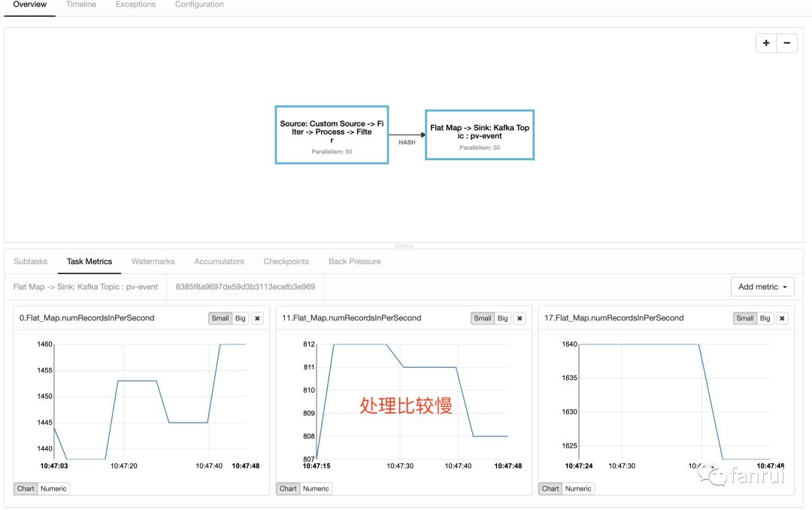Remove the 17.Flat_Map.numRecordsInPerSecond metric
Image resolution: width=812 pixels, height=510 pixels.
click(782, 318)
